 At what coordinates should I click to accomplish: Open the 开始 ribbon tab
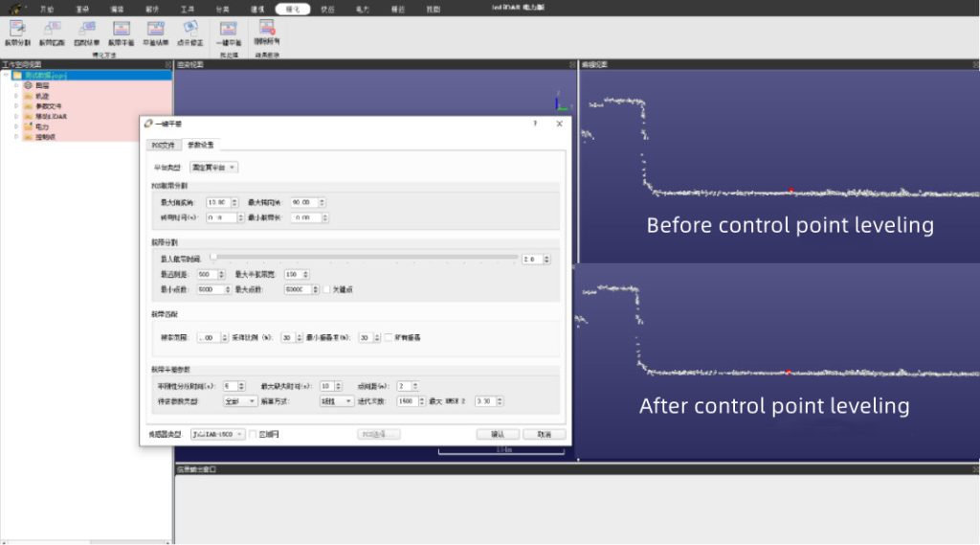[x=47, y=10]
